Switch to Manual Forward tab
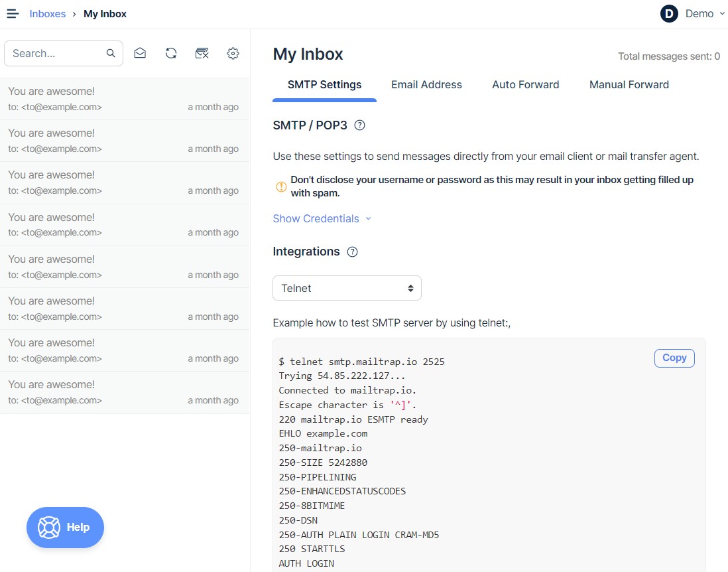728x572 pixels. (x=629, y=84)
